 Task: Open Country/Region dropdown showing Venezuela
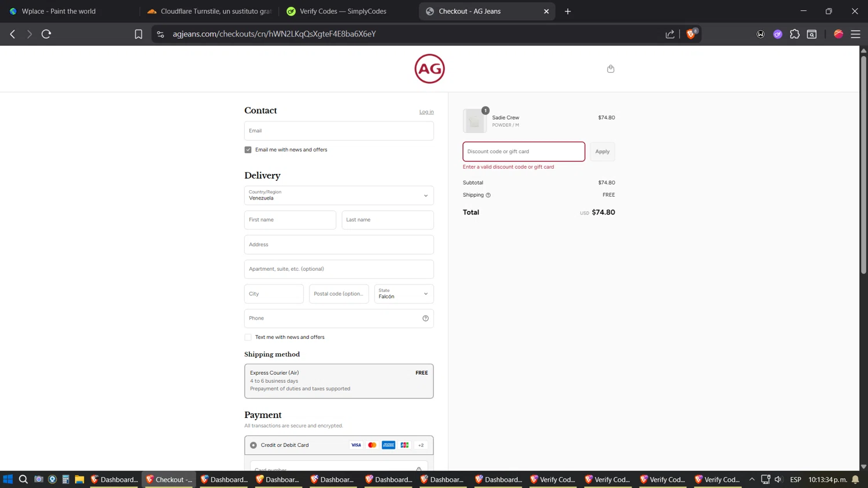point(339,195)
